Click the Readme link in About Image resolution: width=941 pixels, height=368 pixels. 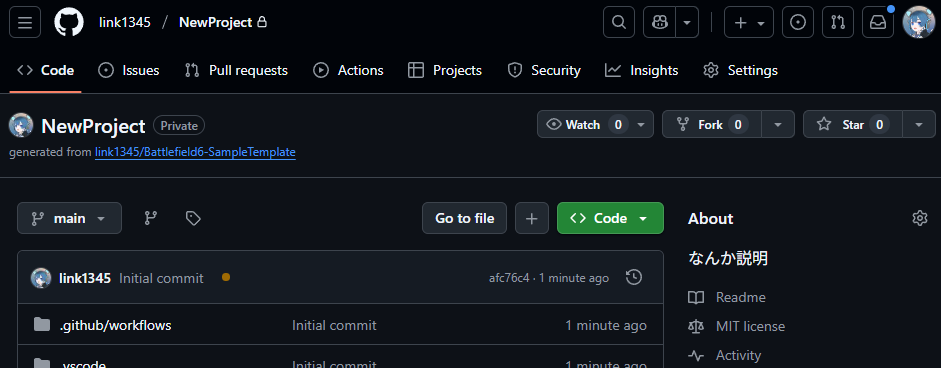click(x=741, y=297)
